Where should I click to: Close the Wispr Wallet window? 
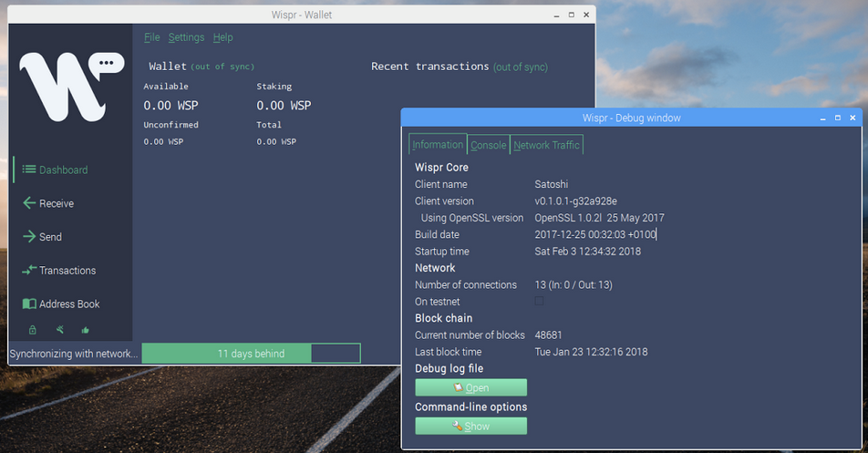coord(586,15)
